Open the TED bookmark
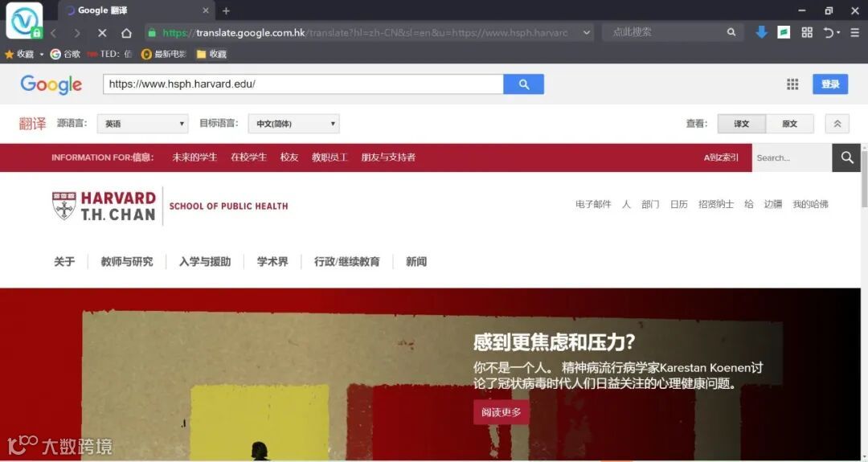 (x=109, y=54)
